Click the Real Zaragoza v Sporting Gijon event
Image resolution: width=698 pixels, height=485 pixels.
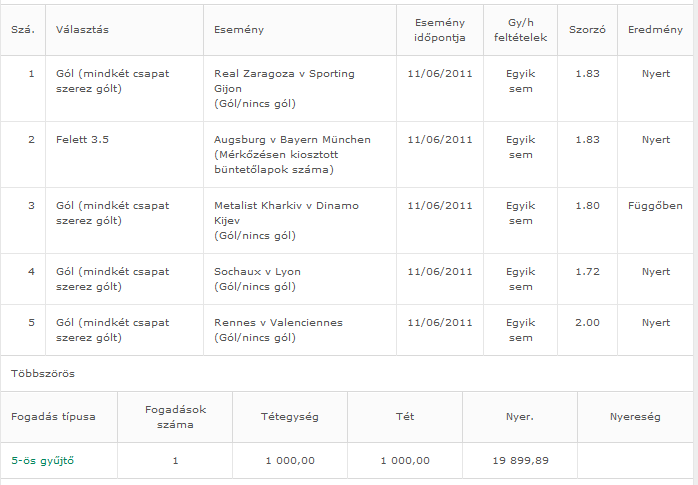(x=284, y=81)
